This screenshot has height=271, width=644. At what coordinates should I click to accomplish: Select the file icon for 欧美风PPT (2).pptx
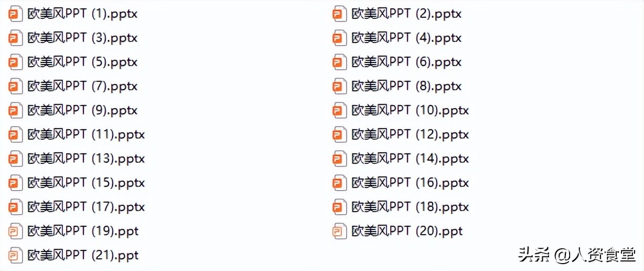[340, 14]
